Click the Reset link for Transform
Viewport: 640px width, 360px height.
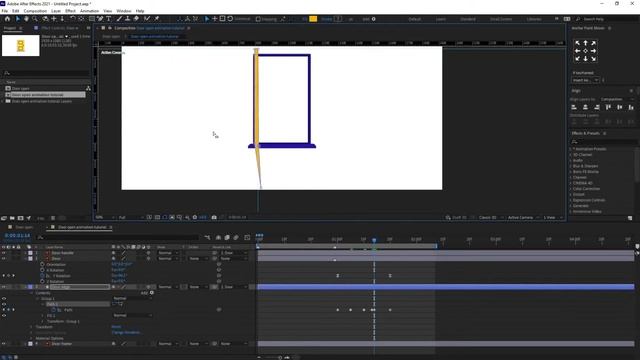click(116, 327)
